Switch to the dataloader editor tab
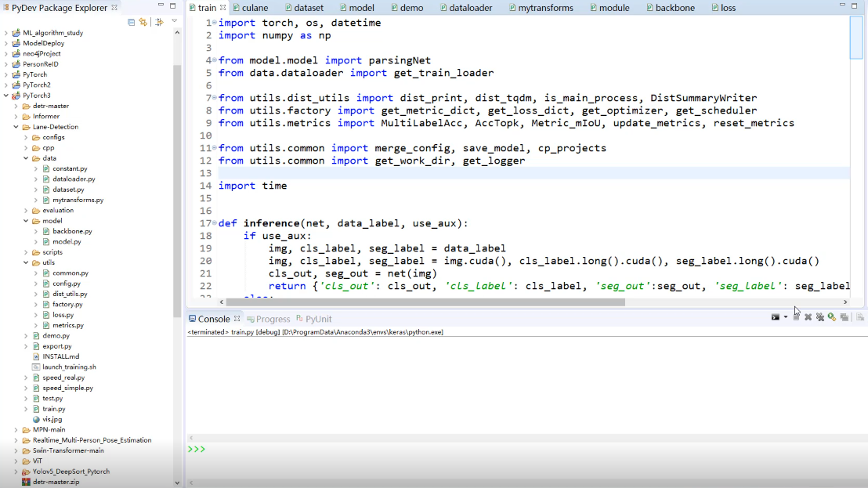This screenshot has height=488, width=868. point(470,8)
